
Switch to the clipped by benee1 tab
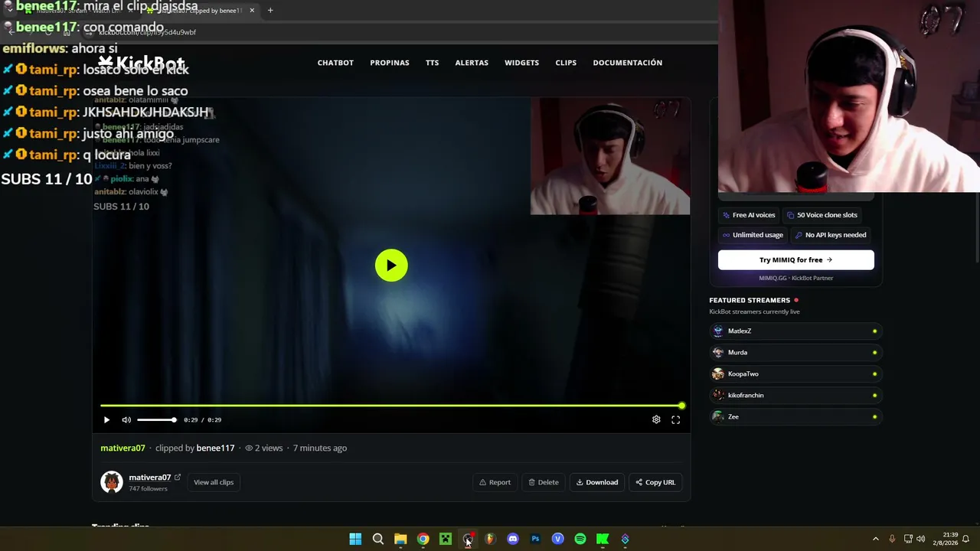click(x=201, y=11)
